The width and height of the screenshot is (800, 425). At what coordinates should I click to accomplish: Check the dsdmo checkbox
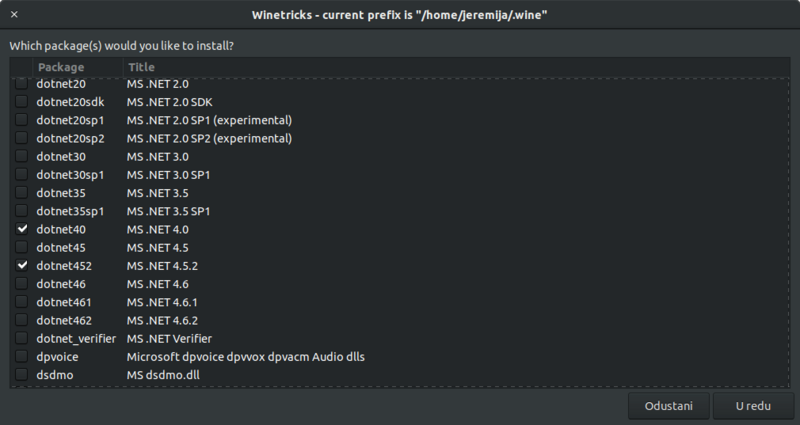[21, 374]
